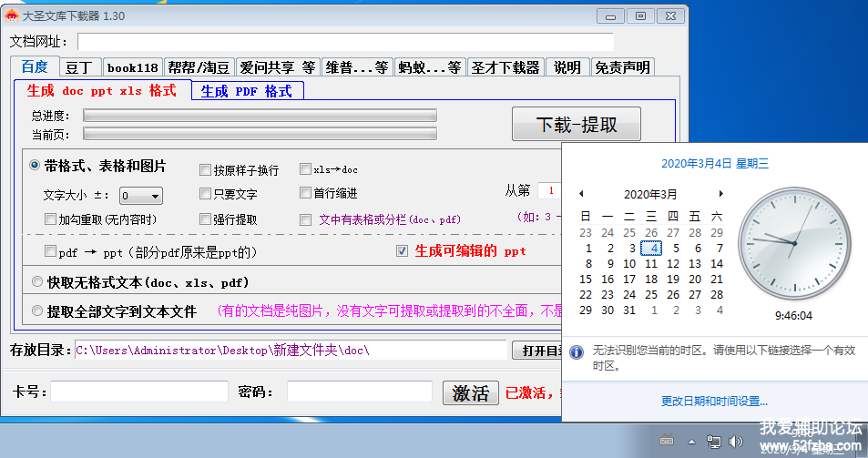Switch to the 蚂蚁...等 tab
This screenshot has height=458, width=868.
(430, 67)
